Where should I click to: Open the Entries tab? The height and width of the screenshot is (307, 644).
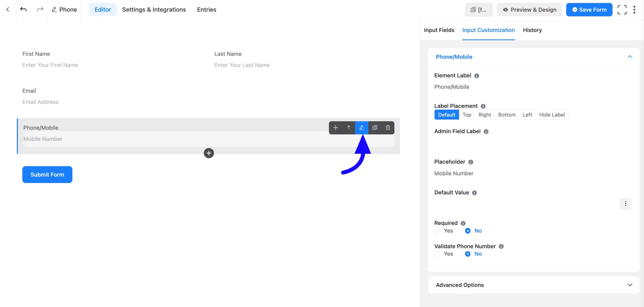[x=206, y=10]
